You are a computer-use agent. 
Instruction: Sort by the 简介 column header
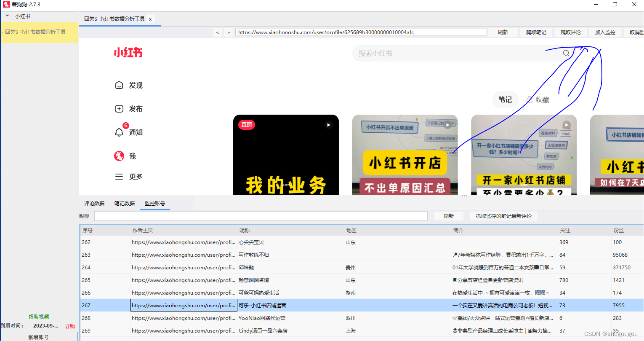click(505, 230)
